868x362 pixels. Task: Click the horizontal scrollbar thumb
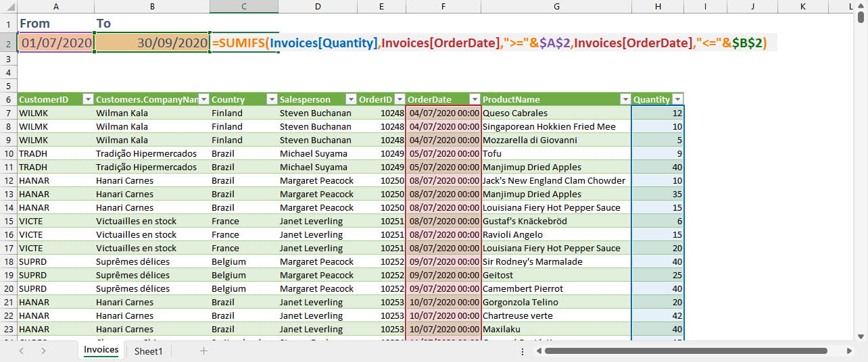click(x=685, y=351)
